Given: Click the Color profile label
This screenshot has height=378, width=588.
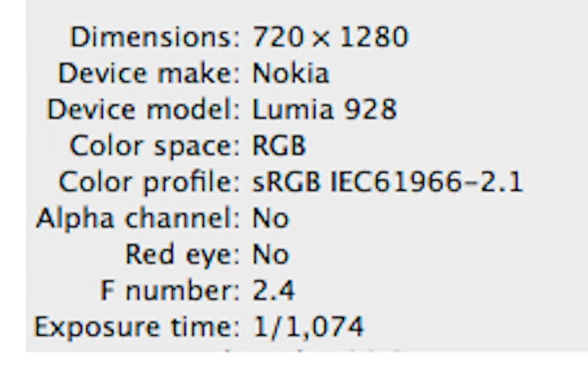Looking at the screenshot, I should [150, 182].
